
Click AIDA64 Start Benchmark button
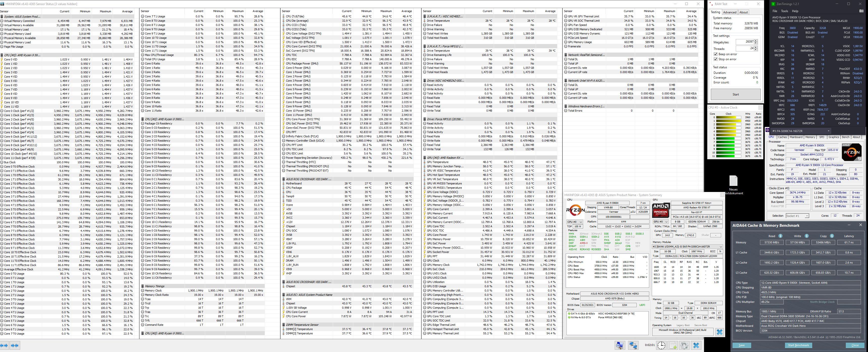pyautogui.click(x=798, y=345)
